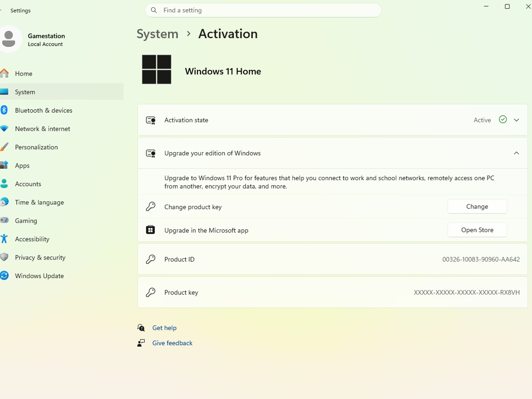This screenshot has height=399, width=532.
Task: Click the Give feedback icon
Action: point(141,343)
